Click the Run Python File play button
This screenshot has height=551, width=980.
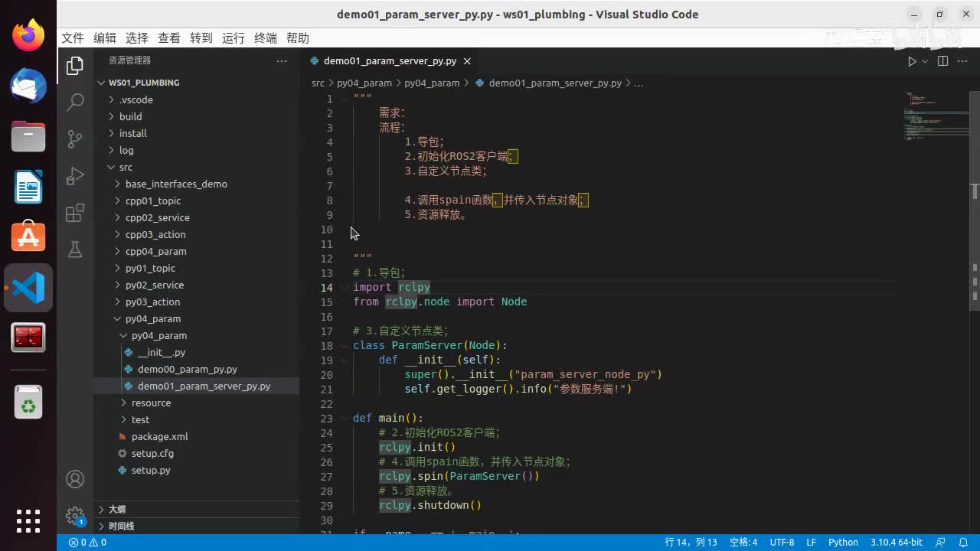911,61
